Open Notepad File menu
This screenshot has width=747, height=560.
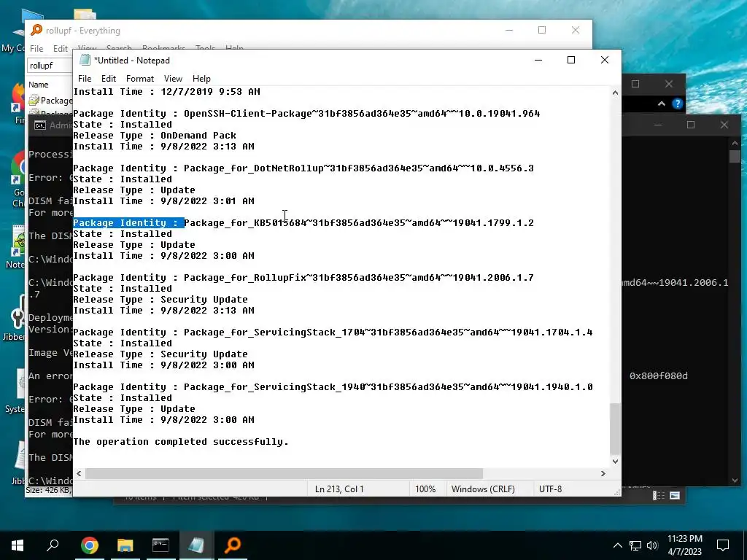click(x=85, y=79)
